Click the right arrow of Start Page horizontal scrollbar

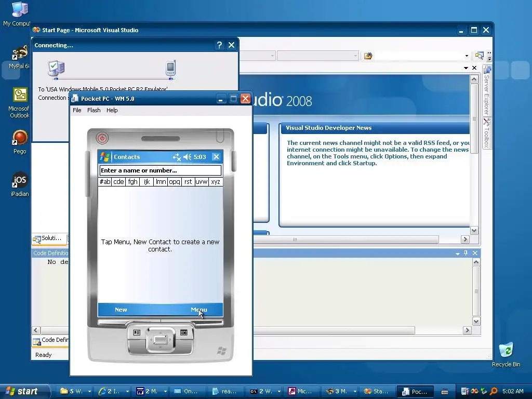[x=465, y=239]
